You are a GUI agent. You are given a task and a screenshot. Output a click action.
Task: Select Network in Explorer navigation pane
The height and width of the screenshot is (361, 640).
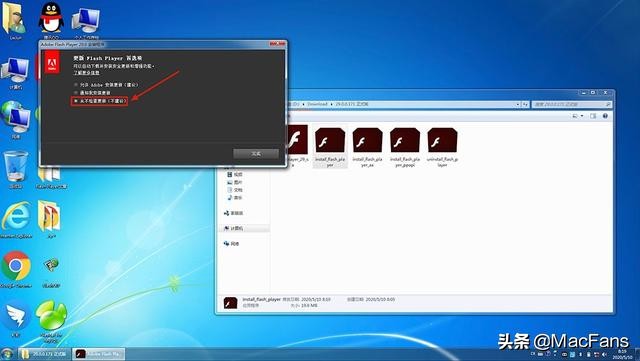[231, 244]
